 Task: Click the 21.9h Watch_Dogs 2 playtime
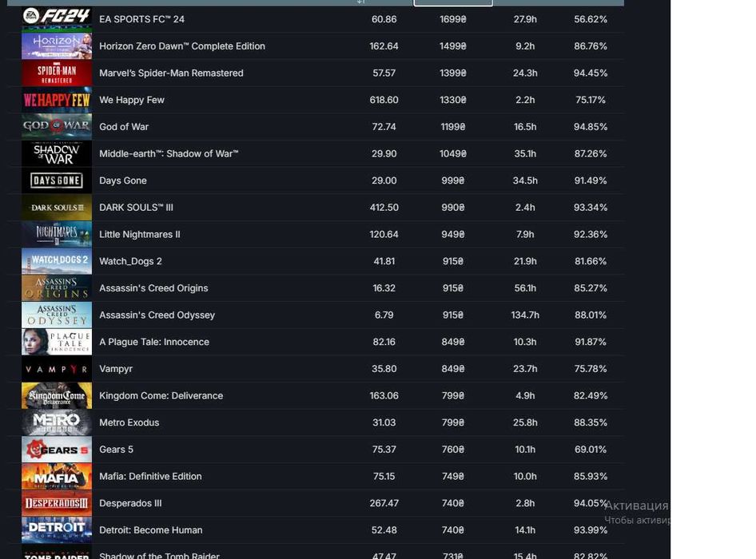pos(525,261)
